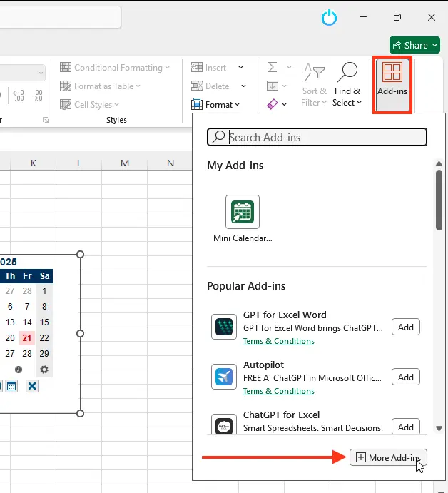This screenshot has width=448, height=493.
Task: Click the AutoSum sigma icon
Action: click(273, 67)
